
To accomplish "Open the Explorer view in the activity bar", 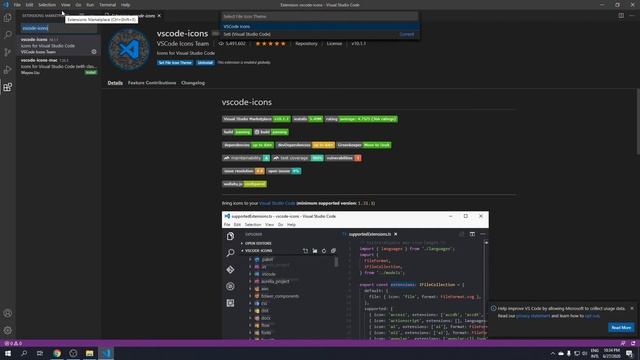I will pos(7,18).
